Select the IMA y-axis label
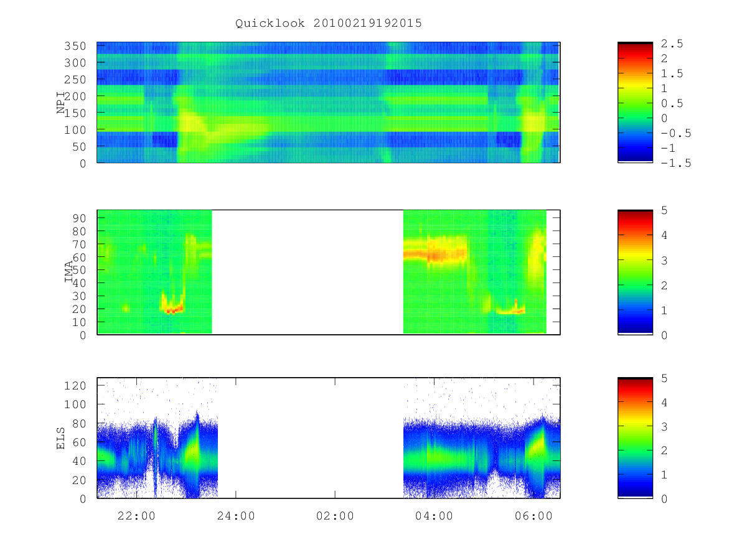 [x=69, y=272]
